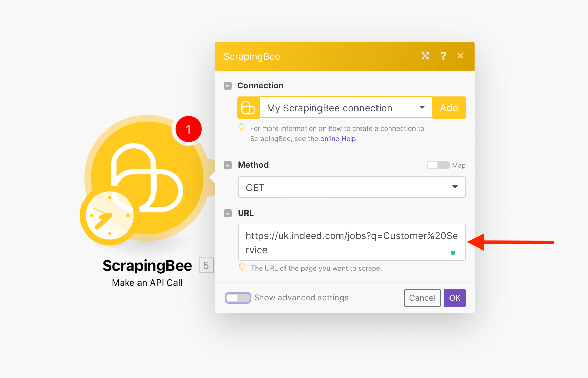Follow the online Help link
This screenshot has height=378, width=588.
point(338,139)
